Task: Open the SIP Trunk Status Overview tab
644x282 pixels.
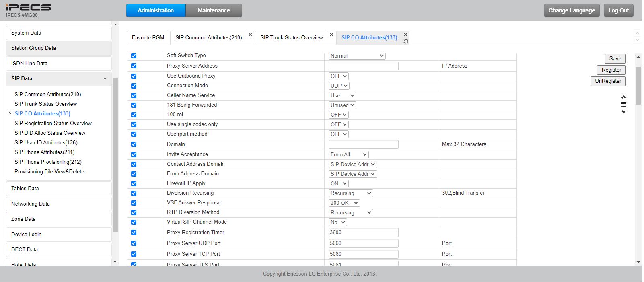Action: [292, 37]
